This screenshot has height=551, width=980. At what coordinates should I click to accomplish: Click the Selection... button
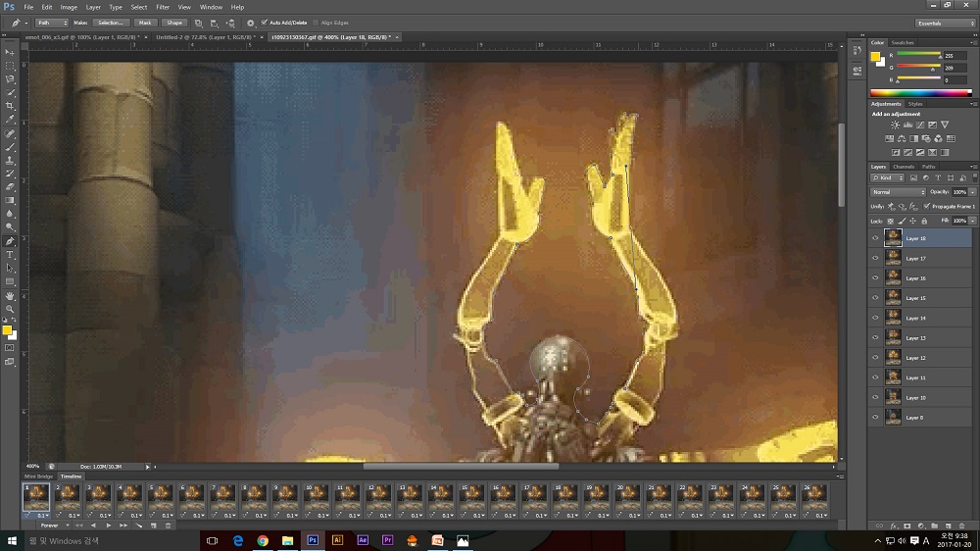click(x=111, y=24)
